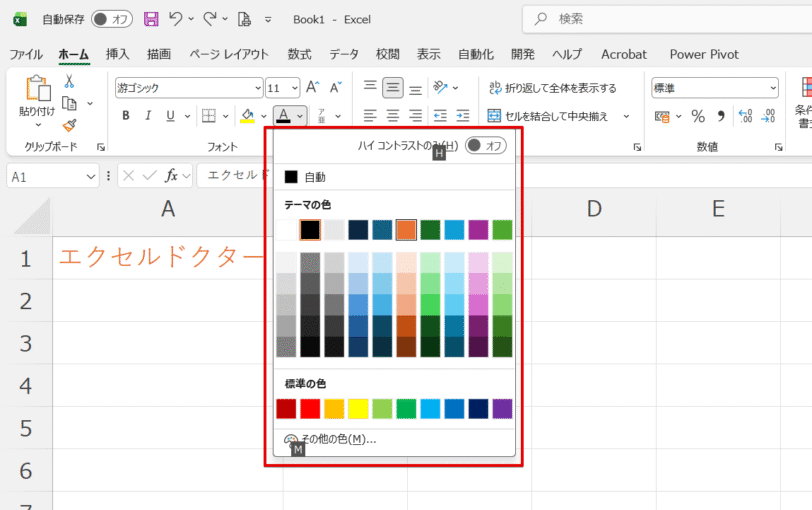
Task: Click the Center horizontally icon
Action: (393, 115)
